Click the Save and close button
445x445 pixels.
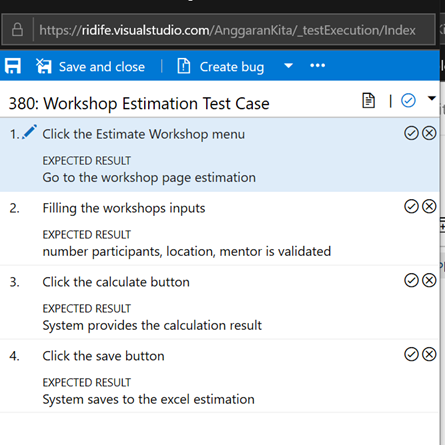coord(90,66)
